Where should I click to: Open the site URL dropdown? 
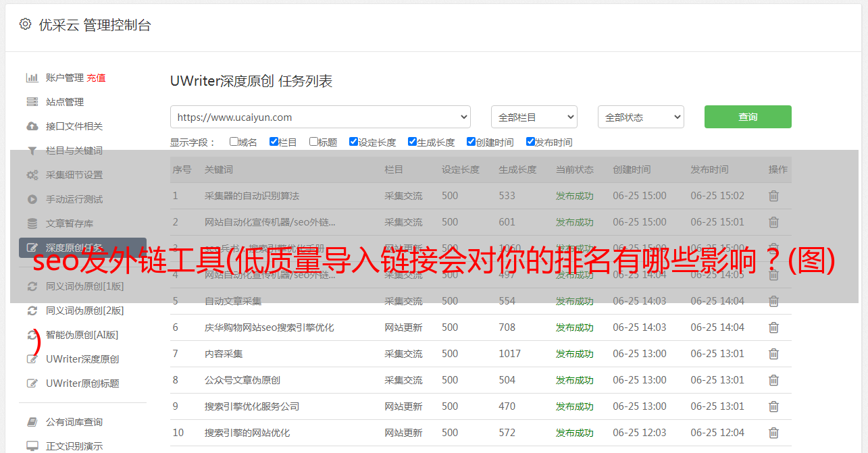pyautogui.click(x=320, y=117)
